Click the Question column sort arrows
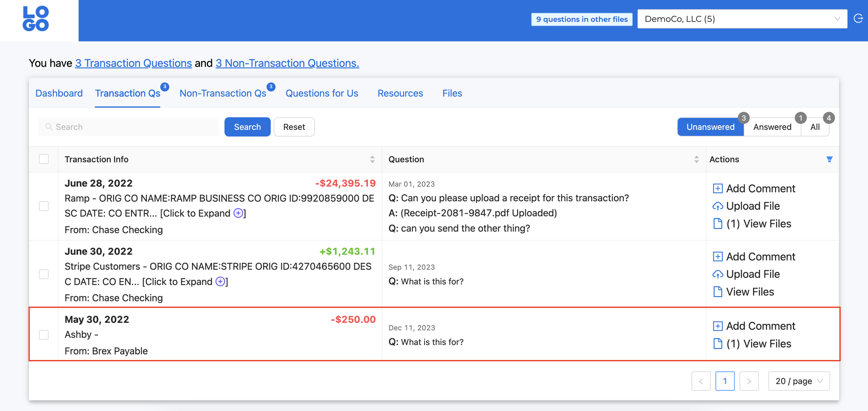Image resolution: width=868 pixels, height=411 pixels. pyautogui.click(x=696, y=159)
